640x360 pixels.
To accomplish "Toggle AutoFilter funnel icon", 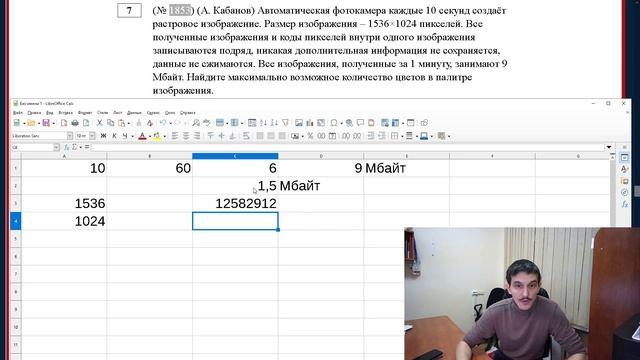I will 285,123.
